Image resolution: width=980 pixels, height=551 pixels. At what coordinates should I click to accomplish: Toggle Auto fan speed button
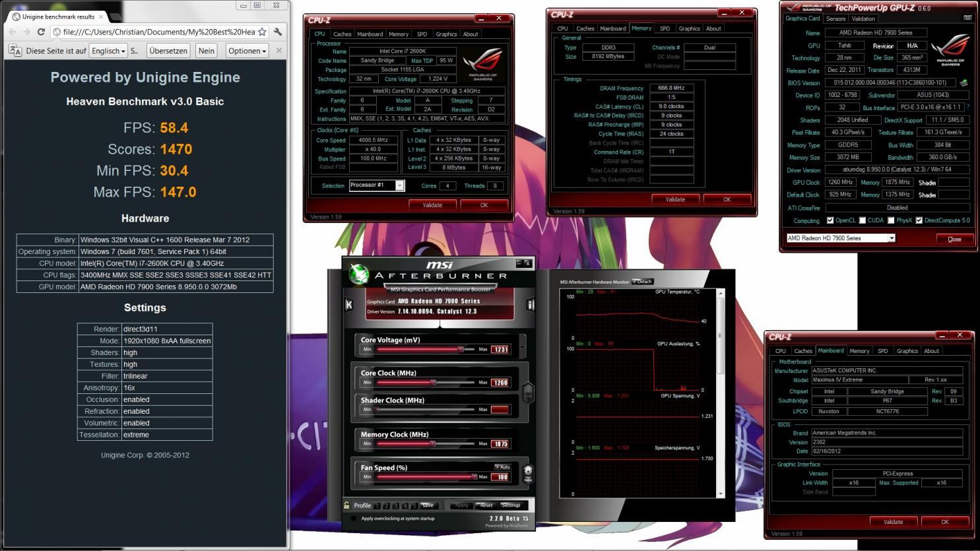[503, 467]
